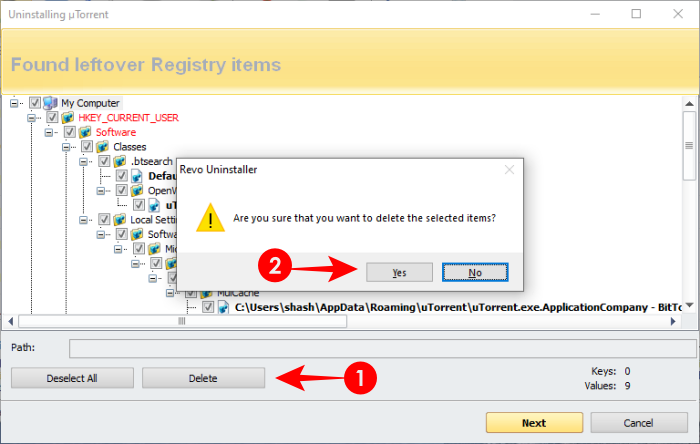Click the Software key folder icon

[x=85, y=133]
